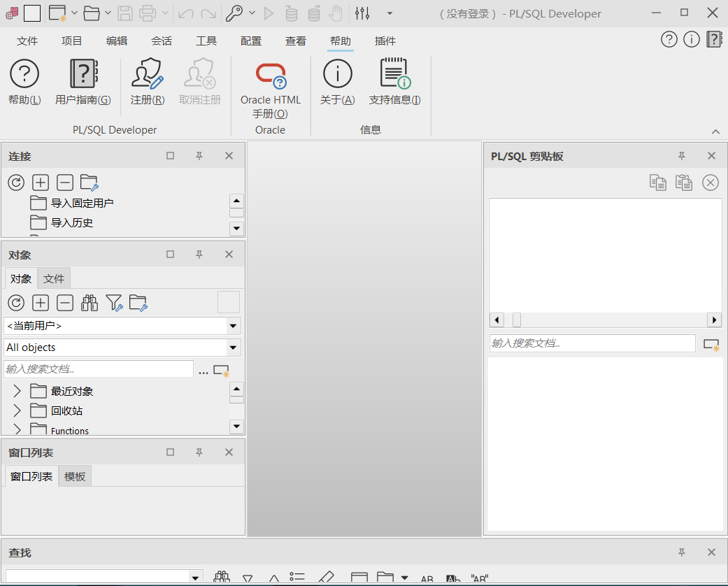Open the 项目 menu tab

[71, 41]
